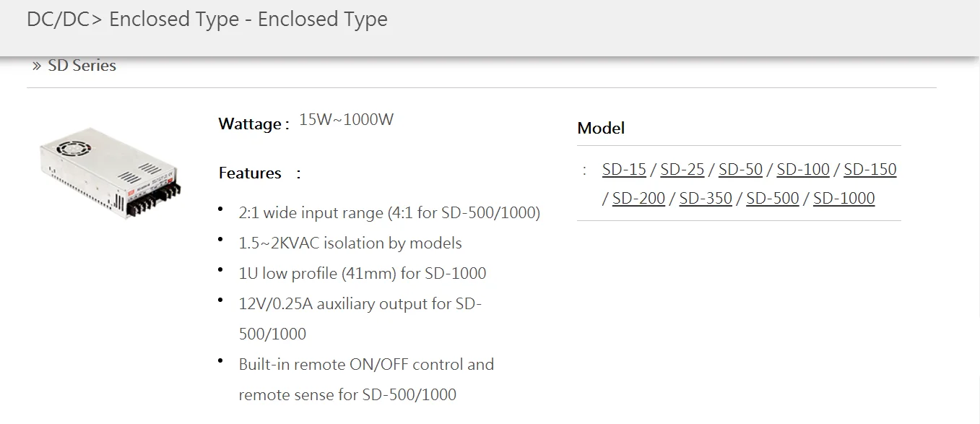The width and height of the screenshot is (980, 424).
Task: Select the SD-500 model link
Action: pyautogui.click(x=773, y=199)
